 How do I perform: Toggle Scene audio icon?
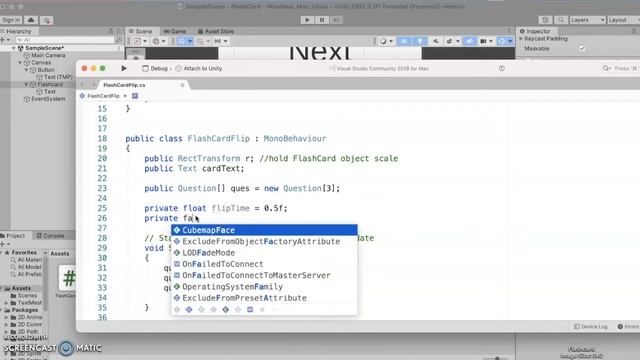click(x=436, y=41)
